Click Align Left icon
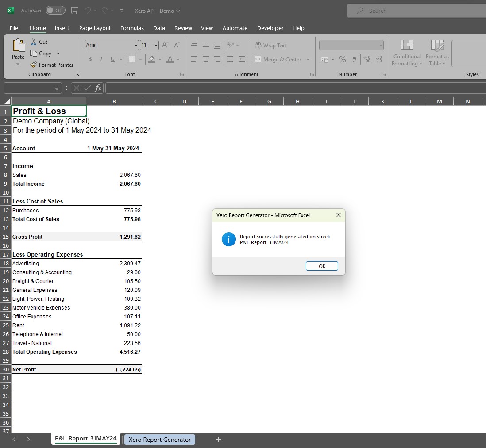The image size is (486, 448). tap(194, 59)
